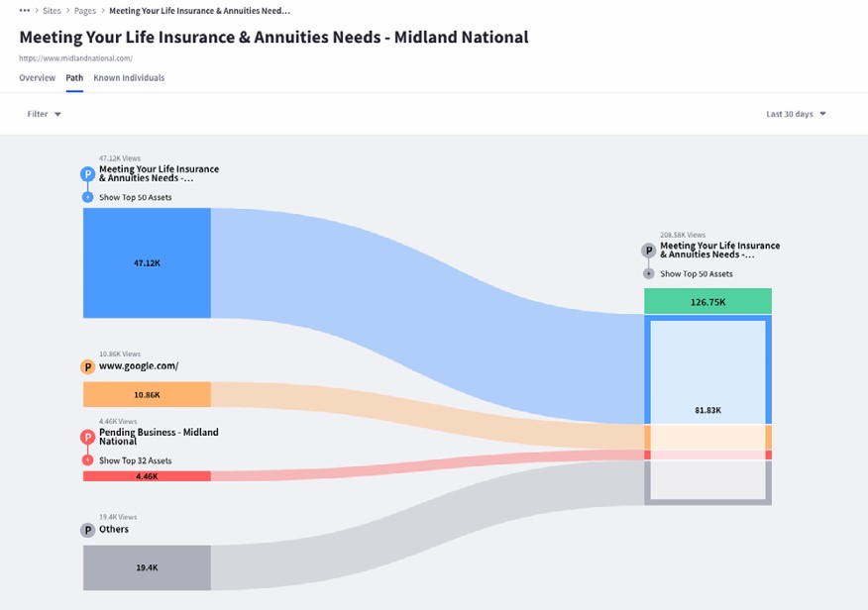Viewport: 868px width, 610px height.
Task: Switch to the Overview tab
Action: pos(37,78)
